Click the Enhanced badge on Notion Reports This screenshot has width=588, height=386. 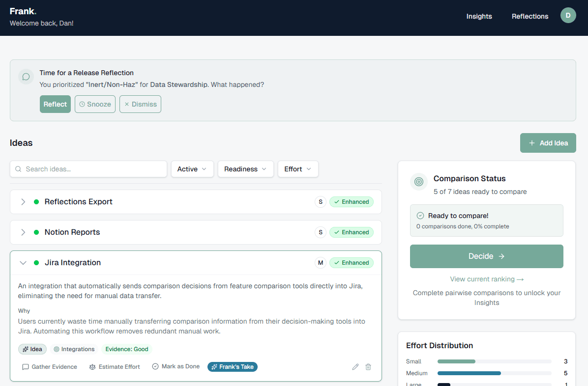tap(352, 232)
